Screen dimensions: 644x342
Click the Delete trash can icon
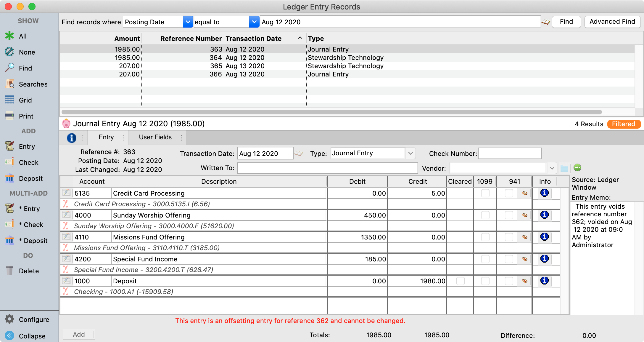[9, 271]
